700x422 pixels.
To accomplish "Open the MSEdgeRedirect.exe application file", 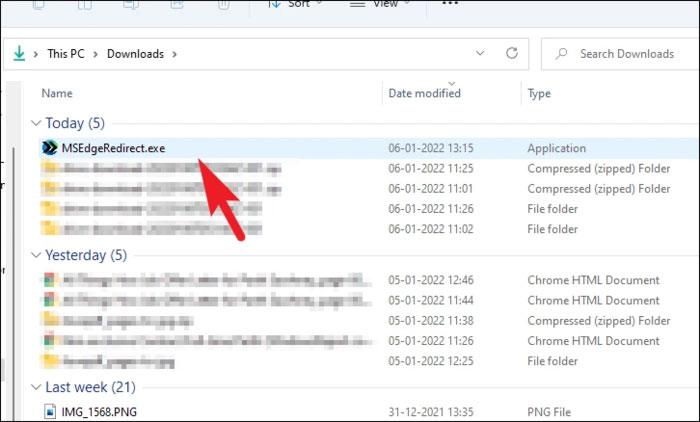I will click(112, 148).
